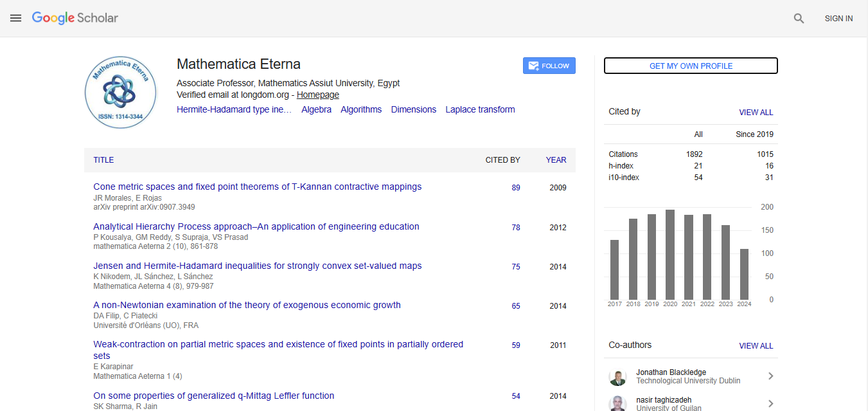Open the hamburger menu icon
This screenshot has height=411, width=868.
point(16,19)
